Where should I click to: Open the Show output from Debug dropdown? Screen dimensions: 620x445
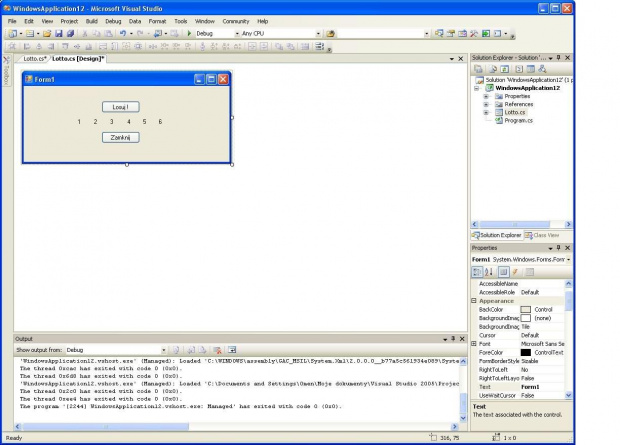tap(163, 350)
